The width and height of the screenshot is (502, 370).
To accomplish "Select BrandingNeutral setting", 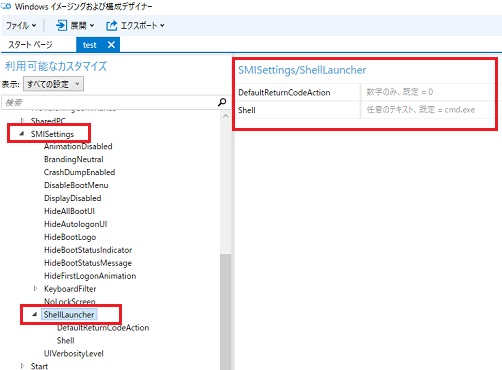I will tap(74, 159).
